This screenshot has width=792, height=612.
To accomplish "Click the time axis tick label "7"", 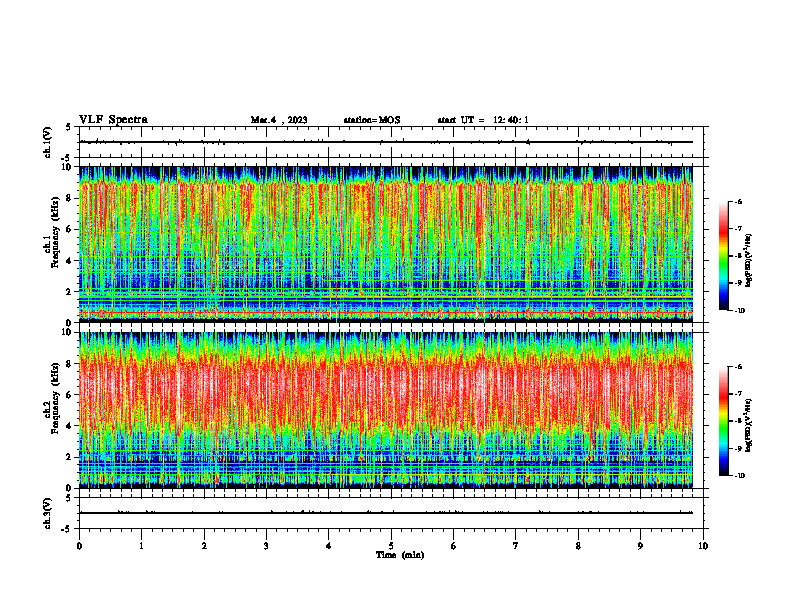I will point(516,546).
